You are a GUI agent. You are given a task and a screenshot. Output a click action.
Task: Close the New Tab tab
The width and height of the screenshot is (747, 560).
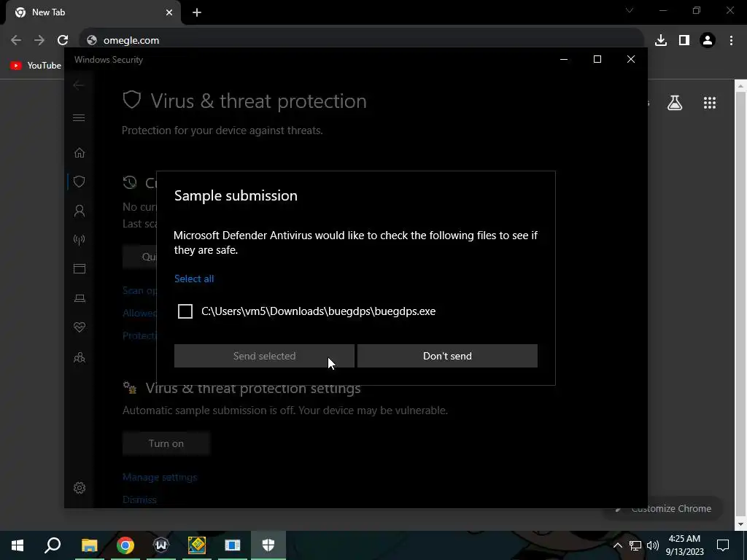[x=169, y=12]
